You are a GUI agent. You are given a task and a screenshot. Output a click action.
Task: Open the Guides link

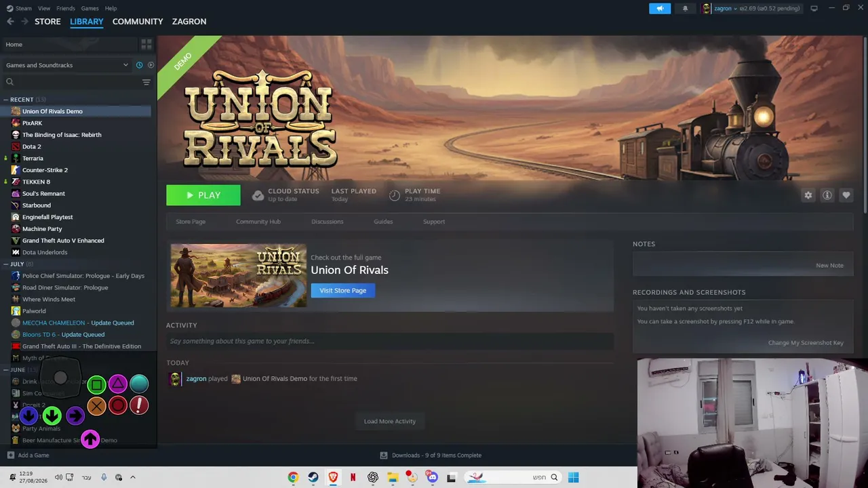383,222
